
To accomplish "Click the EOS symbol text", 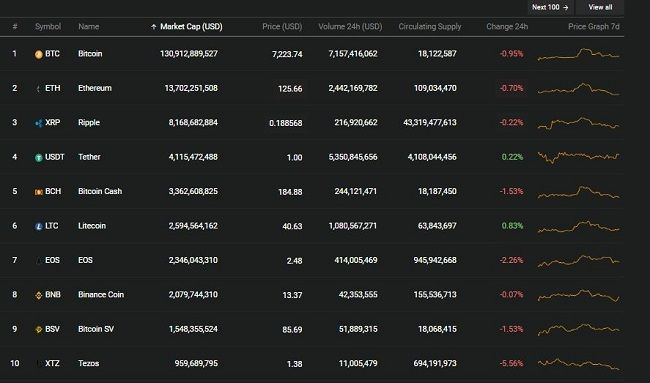I will (x=52, y=260).
